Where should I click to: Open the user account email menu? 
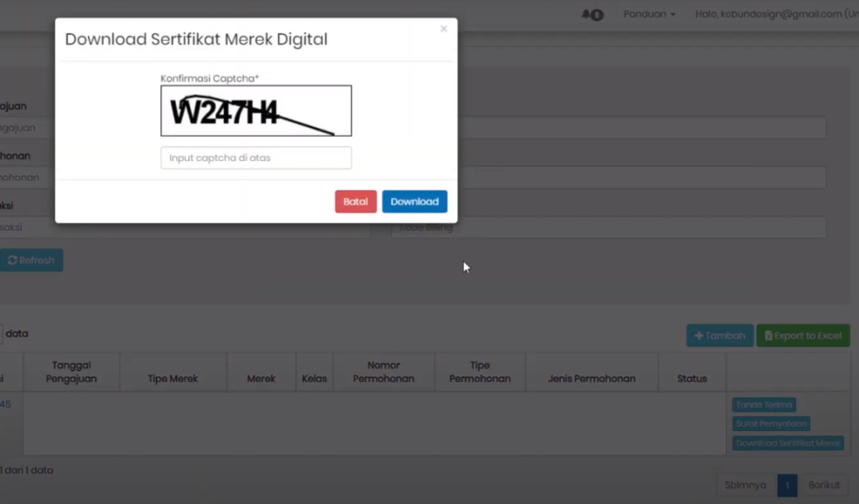(x=776, y=14)
